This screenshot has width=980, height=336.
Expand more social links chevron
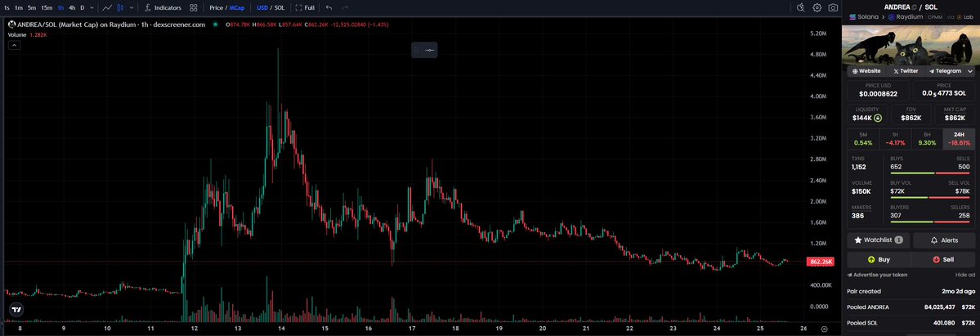point(969,71)
